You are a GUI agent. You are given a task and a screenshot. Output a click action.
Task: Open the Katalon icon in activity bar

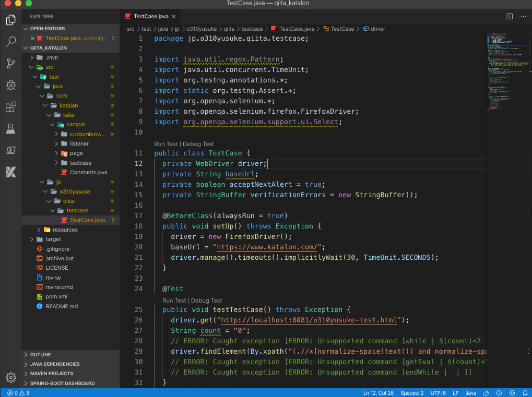pos(10,172)
